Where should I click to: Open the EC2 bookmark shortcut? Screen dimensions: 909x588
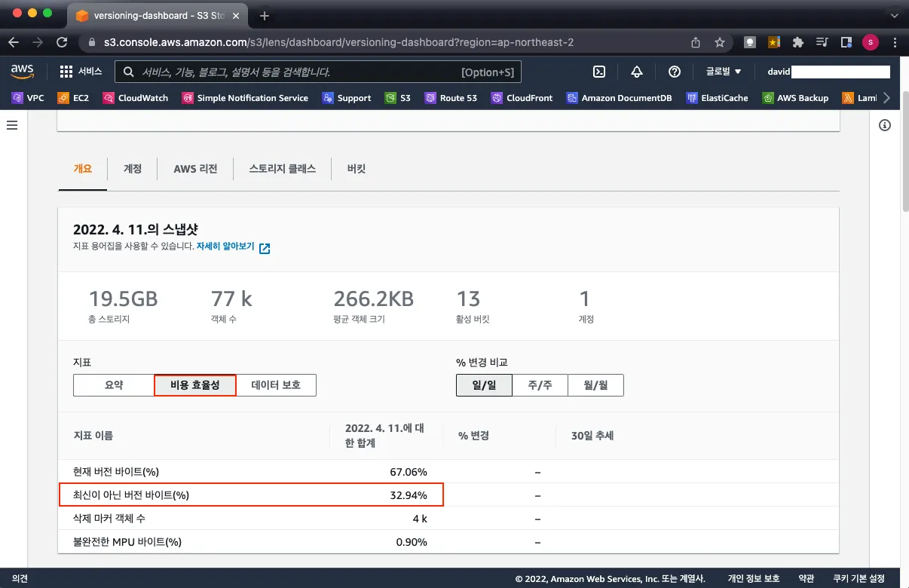72,98
